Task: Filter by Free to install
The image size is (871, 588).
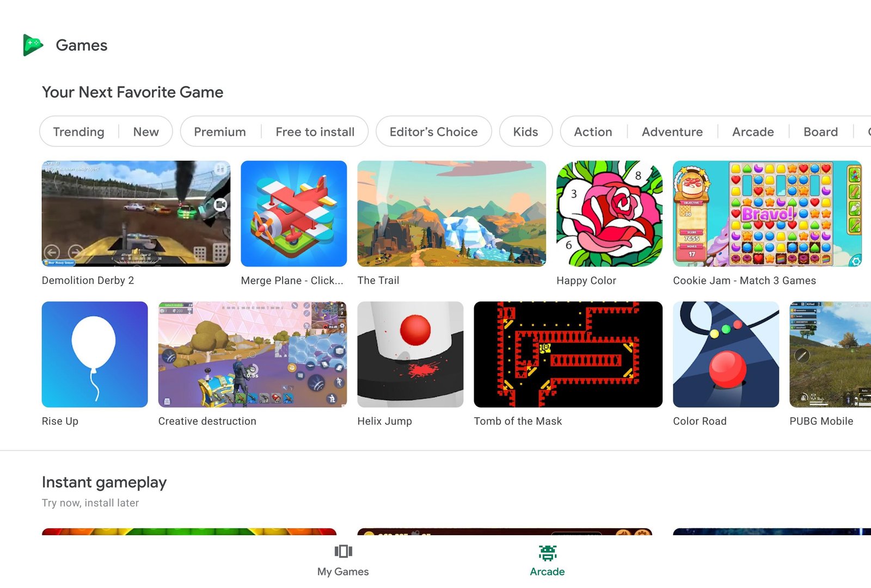Action: coord(315,132)
